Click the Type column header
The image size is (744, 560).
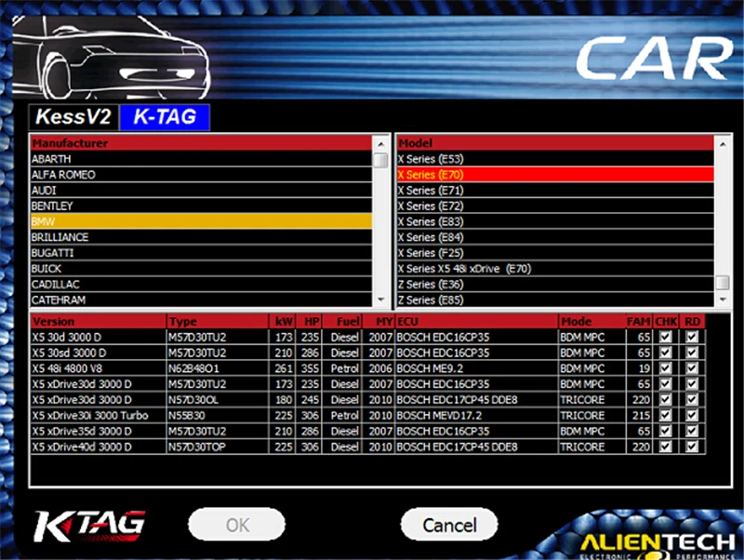point(218,321)
